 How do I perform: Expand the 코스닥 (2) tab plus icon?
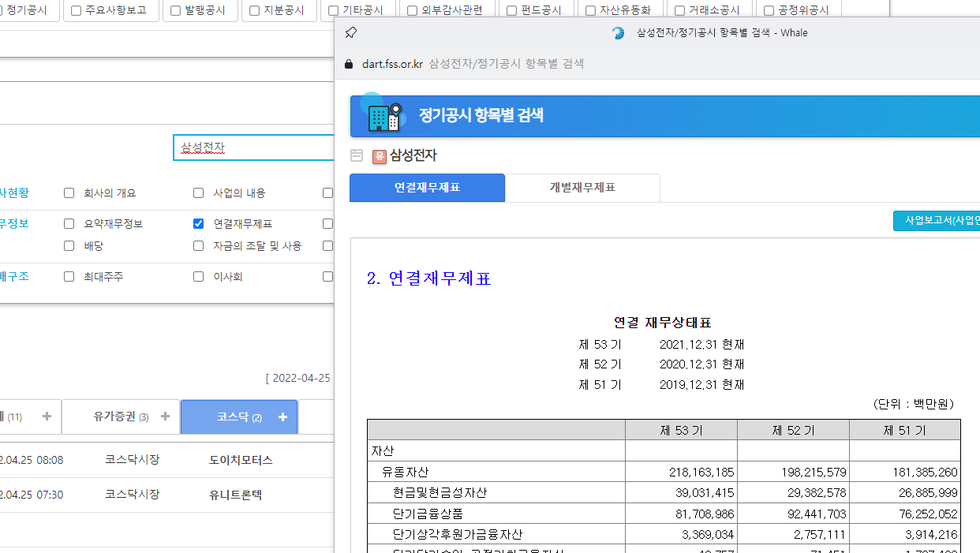pos(283,417)
